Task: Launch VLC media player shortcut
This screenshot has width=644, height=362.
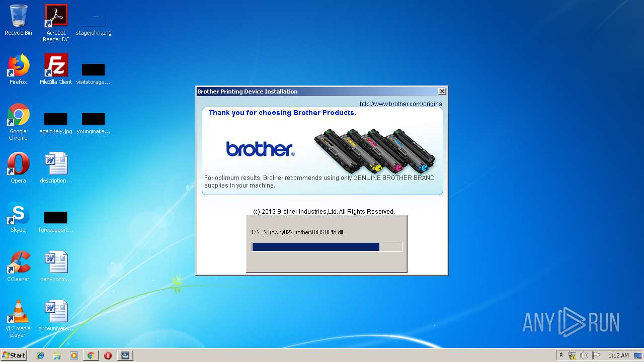Action: coord(18,319)
